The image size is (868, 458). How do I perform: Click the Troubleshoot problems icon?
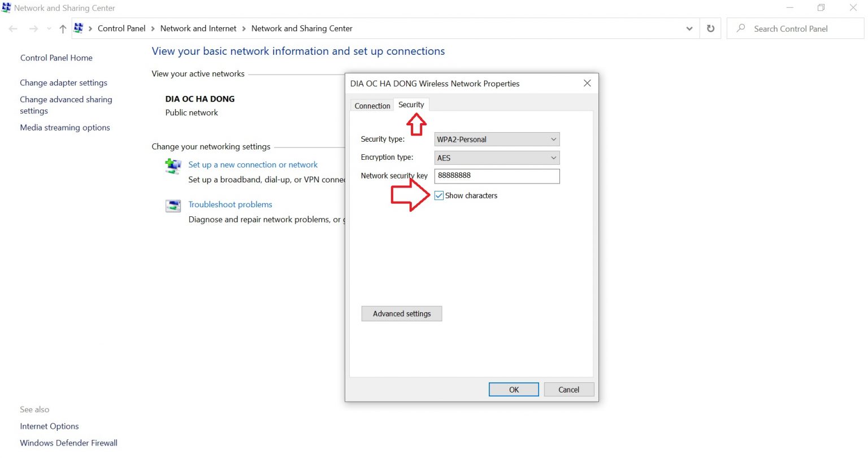click(x=173, y=206)
